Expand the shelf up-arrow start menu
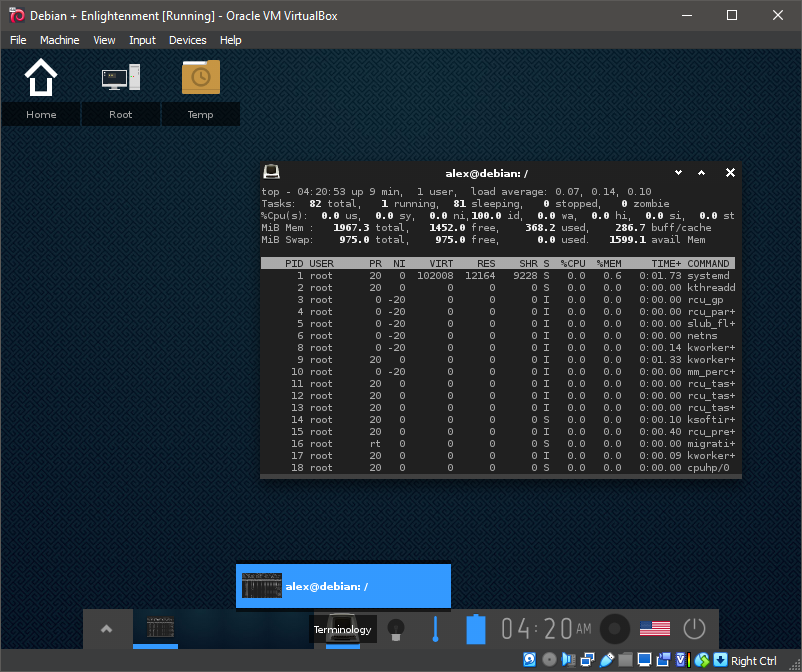The height and width of the screenshot is (672, 802). tap(107, 629)
